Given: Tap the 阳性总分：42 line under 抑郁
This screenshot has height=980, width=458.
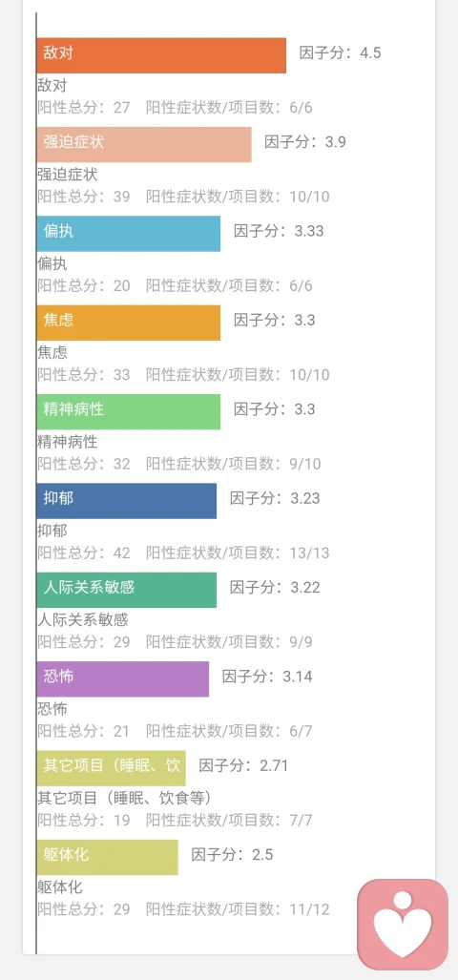Looking at the screenshot, I should tap(84, 553).
